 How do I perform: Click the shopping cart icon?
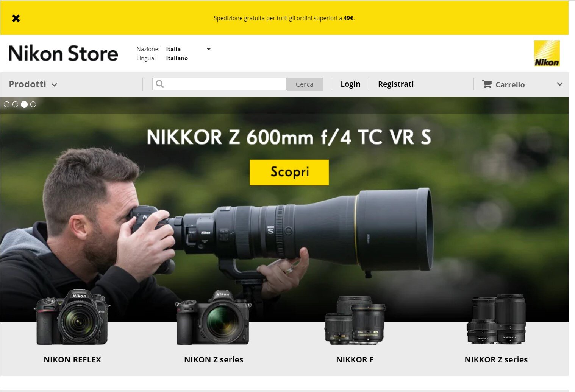487,84
